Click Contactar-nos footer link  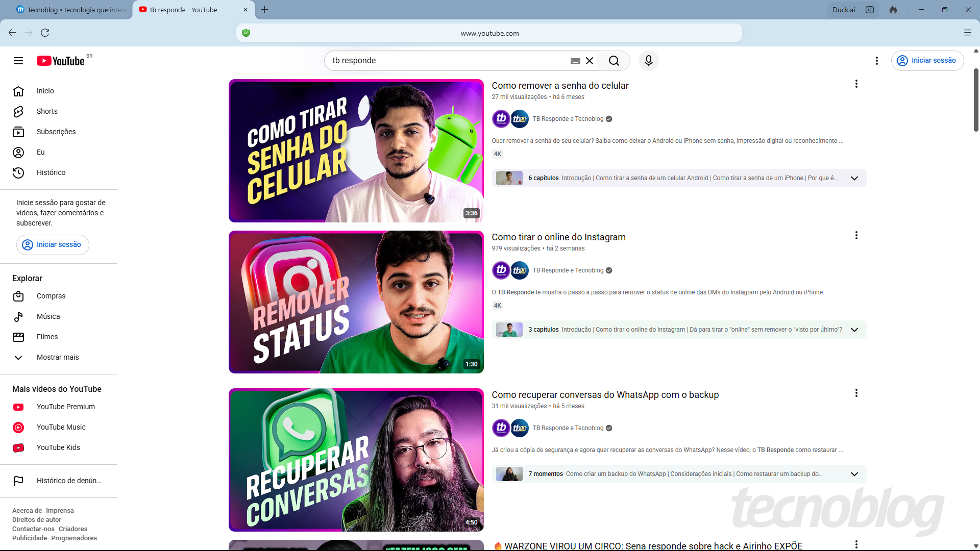click(33, 529)
